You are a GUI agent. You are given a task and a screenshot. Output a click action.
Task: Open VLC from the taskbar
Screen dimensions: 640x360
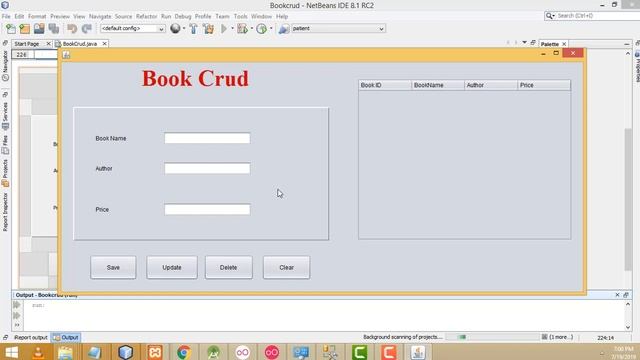[x=39, y=352]
